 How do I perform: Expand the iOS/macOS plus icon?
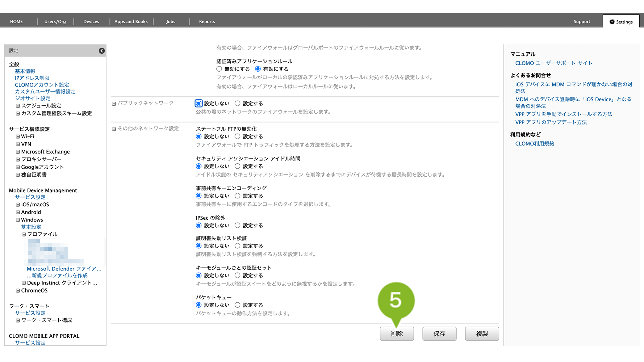click(x=18, y=205)
